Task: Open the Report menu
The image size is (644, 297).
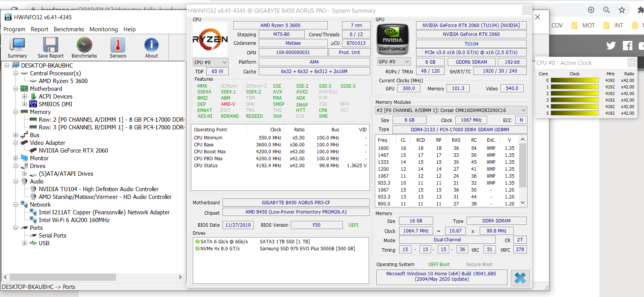Action: pos(39,29)
